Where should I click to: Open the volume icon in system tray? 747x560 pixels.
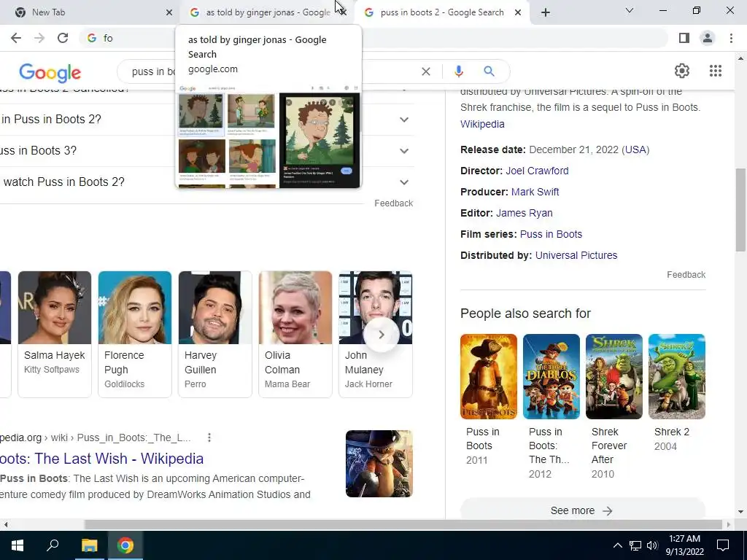point(652,545)
